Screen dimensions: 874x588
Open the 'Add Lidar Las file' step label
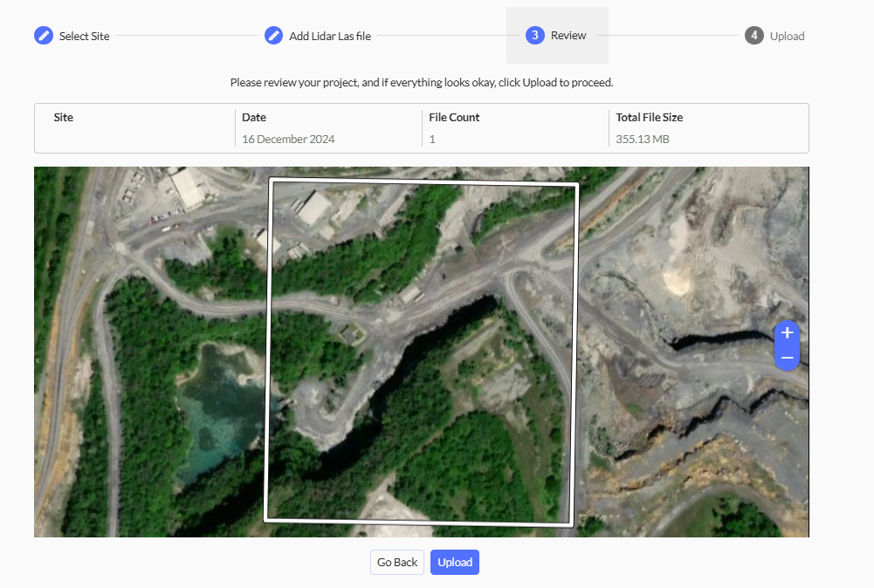coord(330,36)
